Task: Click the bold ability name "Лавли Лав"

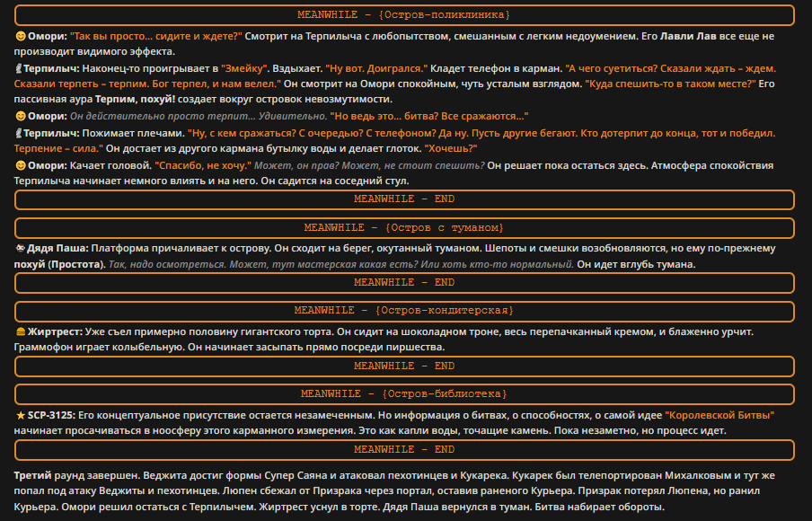Action: pos(688,36)
